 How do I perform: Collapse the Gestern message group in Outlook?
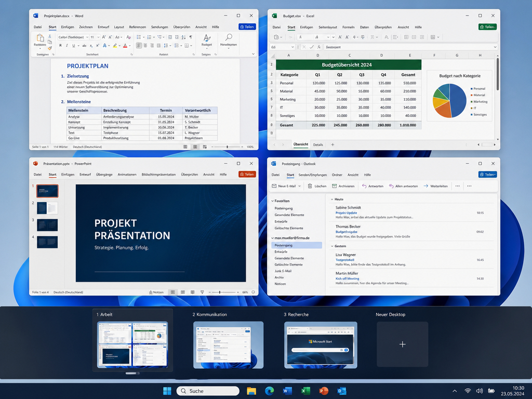tap(332, 246)
